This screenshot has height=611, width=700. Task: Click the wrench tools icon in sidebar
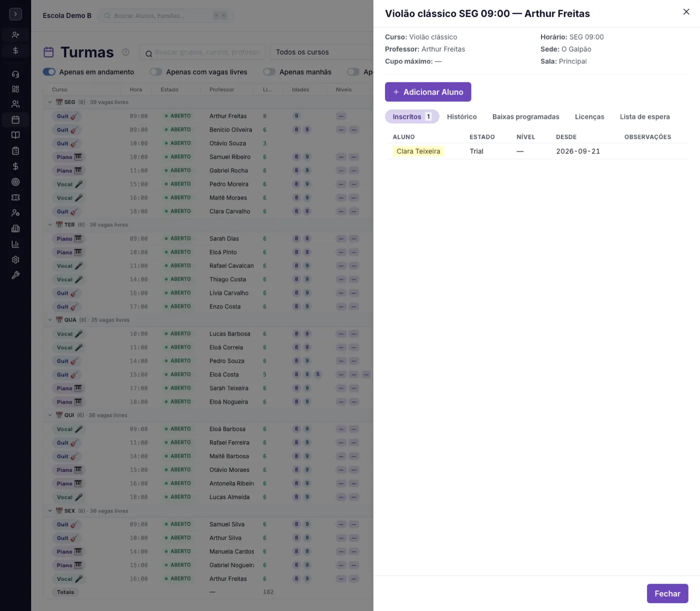[15, 275]
